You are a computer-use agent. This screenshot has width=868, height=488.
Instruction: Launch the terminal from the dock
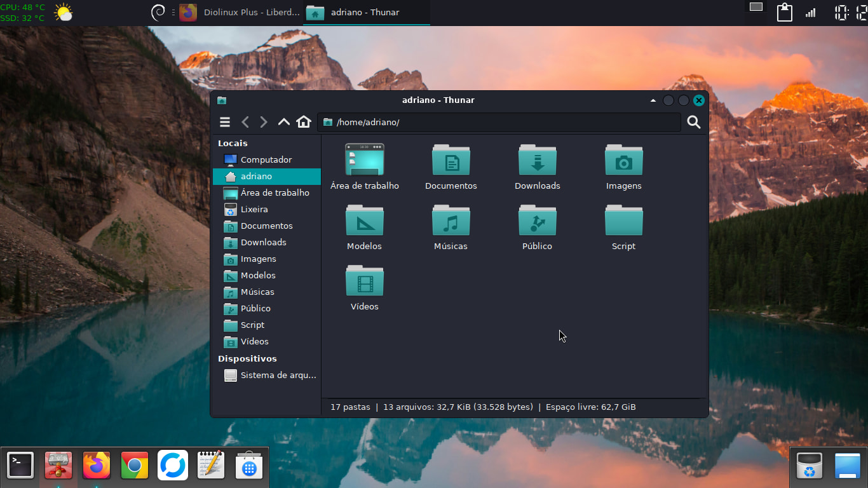pos(20,466)
